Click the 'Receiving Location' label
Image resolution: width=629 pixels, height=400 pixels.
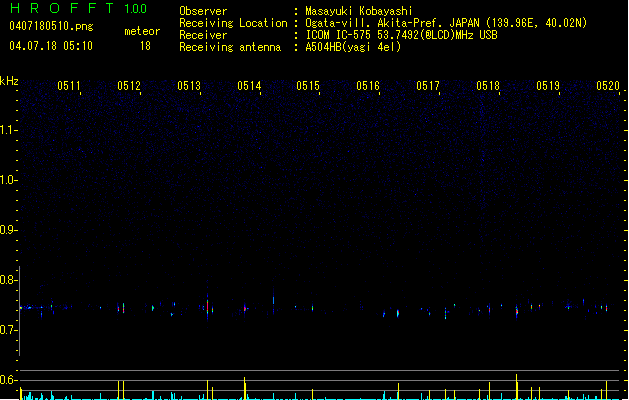pyautogui.click(x=233, y=23)
